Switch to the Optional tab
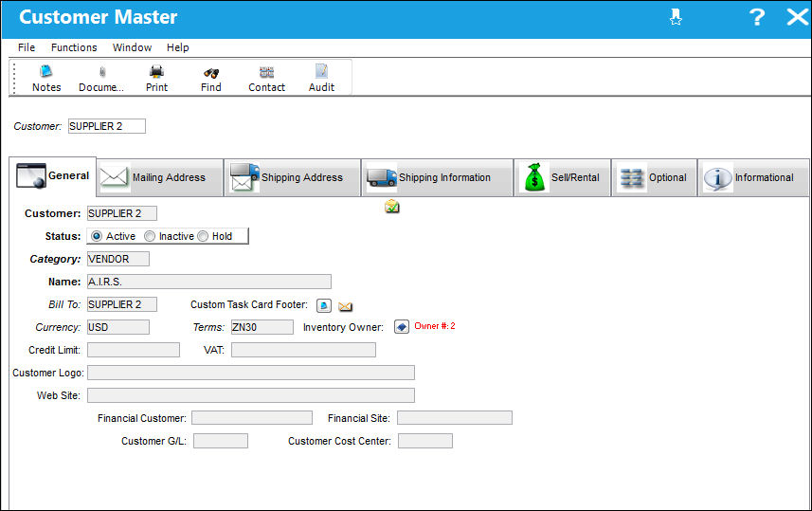 [x=654, y=178]
